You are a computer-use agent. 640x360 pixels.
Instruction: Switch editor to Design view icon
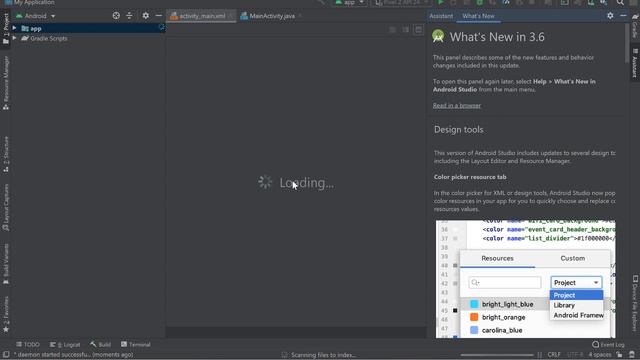pos(418,29)
